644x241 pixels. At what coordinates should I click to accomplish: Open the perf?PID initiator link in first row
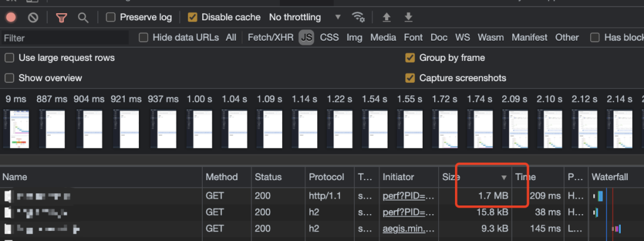tap(408, 196)
